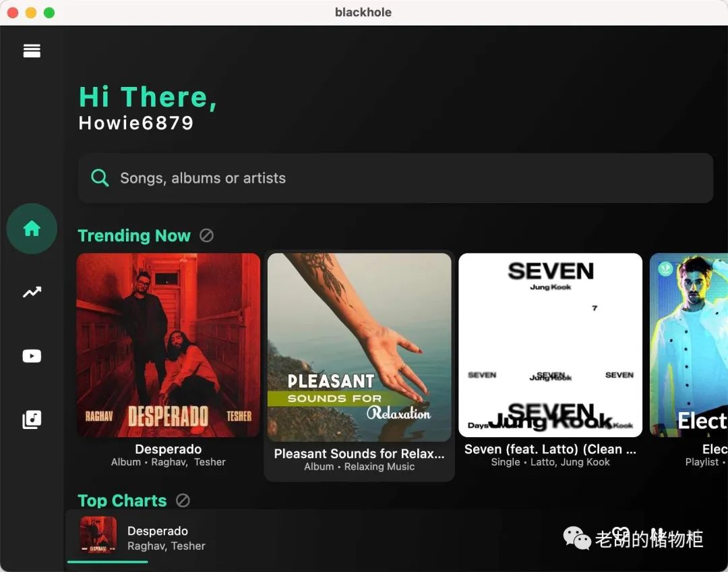The height and width of the screenshot is (572, 728).
Task: Click the block icon beside Top Charts
Action: (x=183, y=500)
